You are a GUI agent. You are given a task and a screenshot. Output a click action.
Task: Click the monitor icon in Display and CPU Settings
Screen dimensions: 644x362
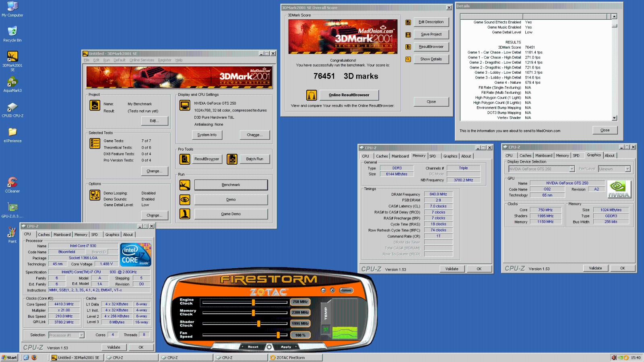coord(185,105)
